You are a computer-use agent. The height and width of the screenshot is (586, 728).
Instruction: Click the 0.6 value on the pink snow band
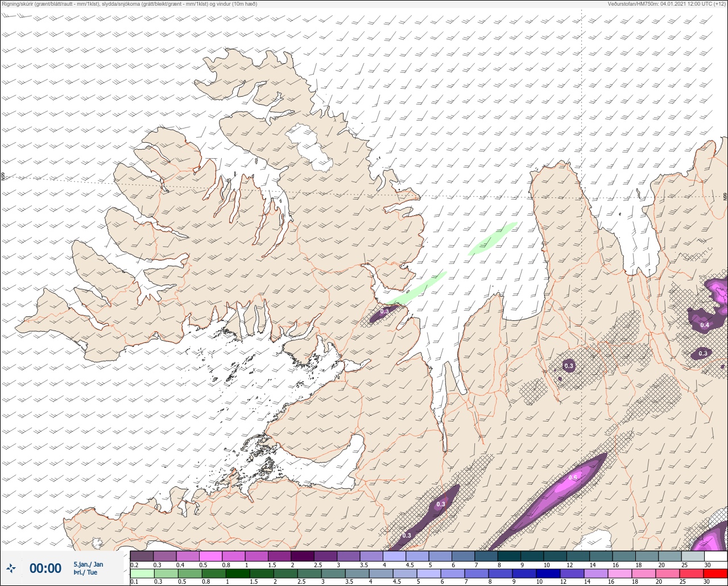coord(573,477)
